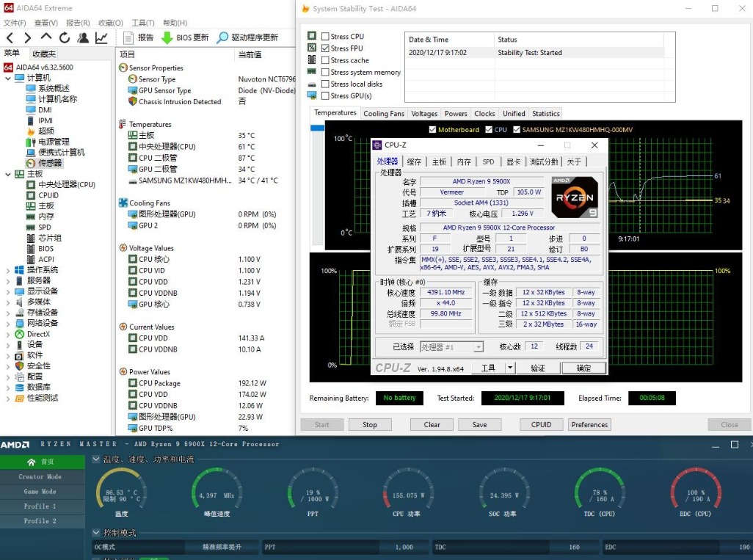The height and width of the screenshot is (560, 753).
Task: Click the 报告 report toolbar icon
Action: (x=128, y=37)
